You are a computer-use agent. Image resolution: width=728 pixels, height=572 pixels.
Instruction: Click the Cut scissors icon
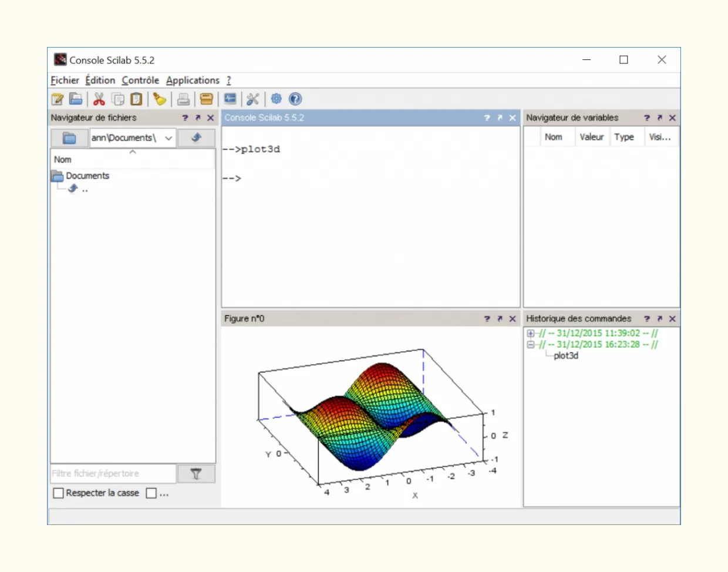click(x=99, y=99)
